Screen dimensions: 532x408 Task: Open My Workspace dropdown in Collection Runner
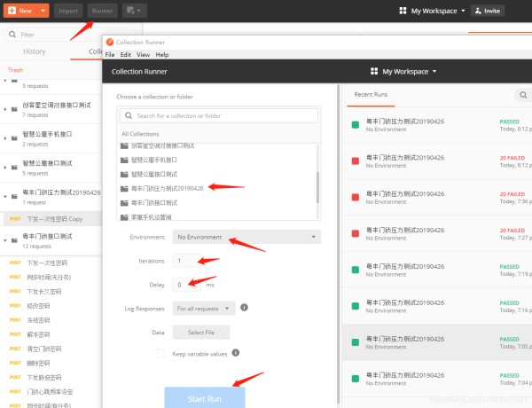(403, 71)
